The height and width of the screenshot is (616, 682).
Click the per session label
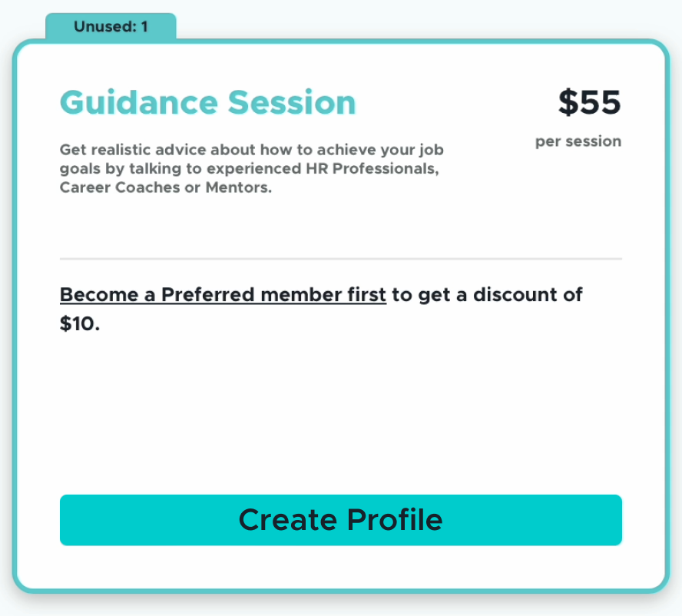[578, 141]
